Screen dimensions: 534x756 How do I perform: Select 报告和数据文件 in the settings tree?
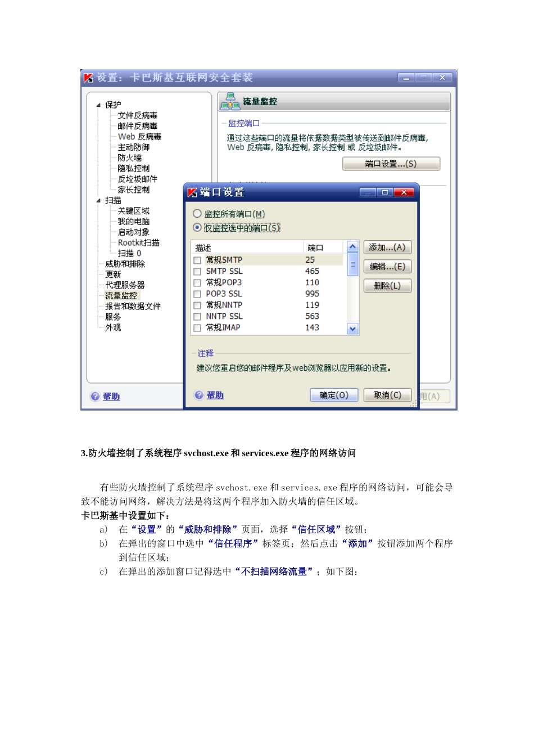click(x=133, y=307)
